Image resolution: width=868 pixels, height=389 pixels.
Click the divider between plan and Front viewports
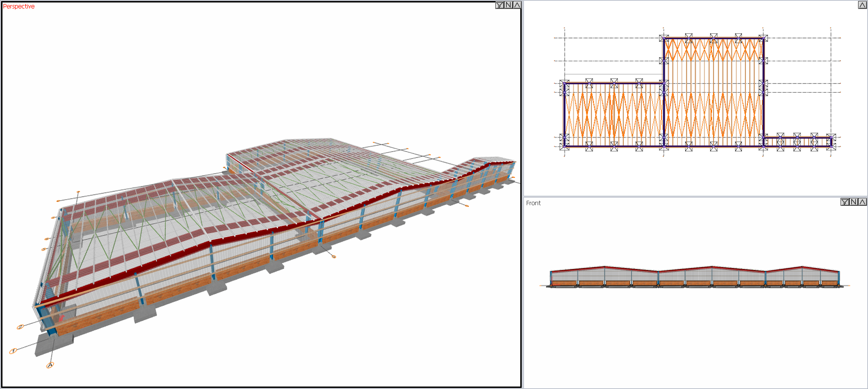pyautogui.click(x=695, y=197)
